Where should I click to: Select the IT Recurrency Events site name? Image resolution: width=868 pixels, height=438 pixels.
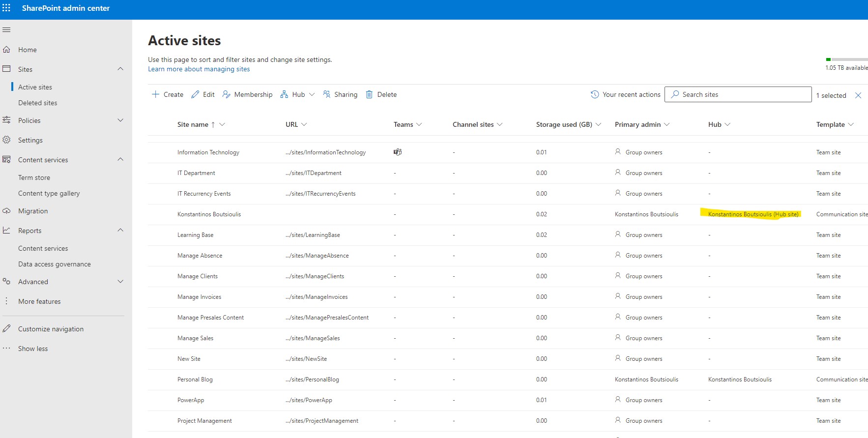204,194
